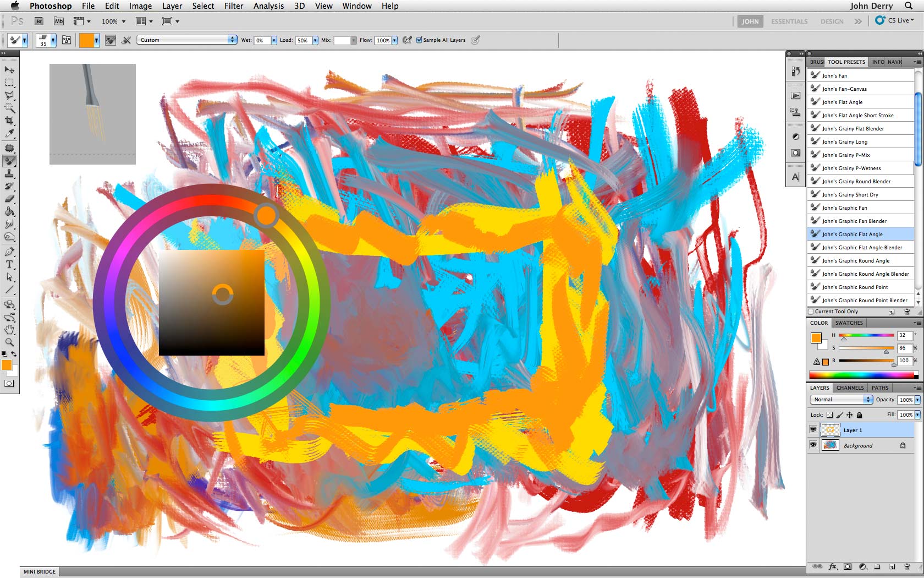Select the Eraser tool
924x578 pixels.
click(9, 199)
